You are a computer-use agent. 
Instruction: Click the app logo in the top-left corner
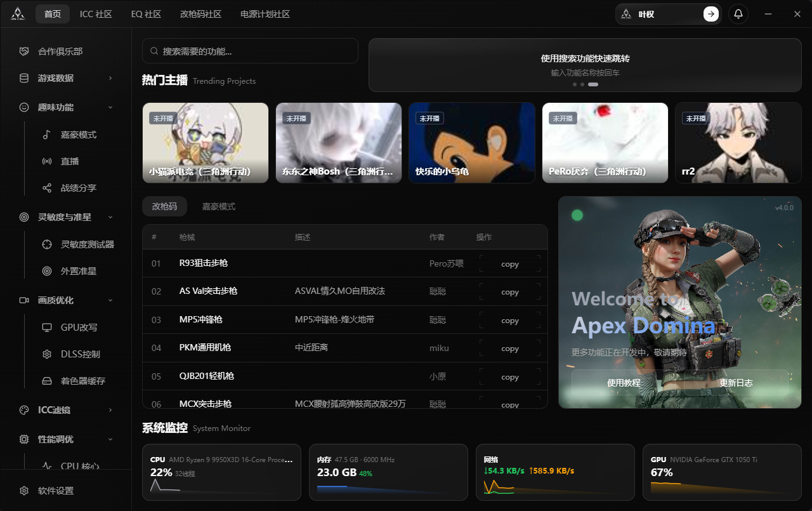point(18,14)
